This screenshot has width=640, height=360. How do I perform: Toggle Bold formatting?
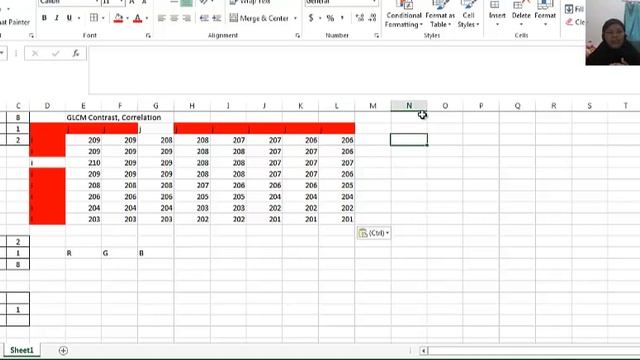[x=44, y=18]
